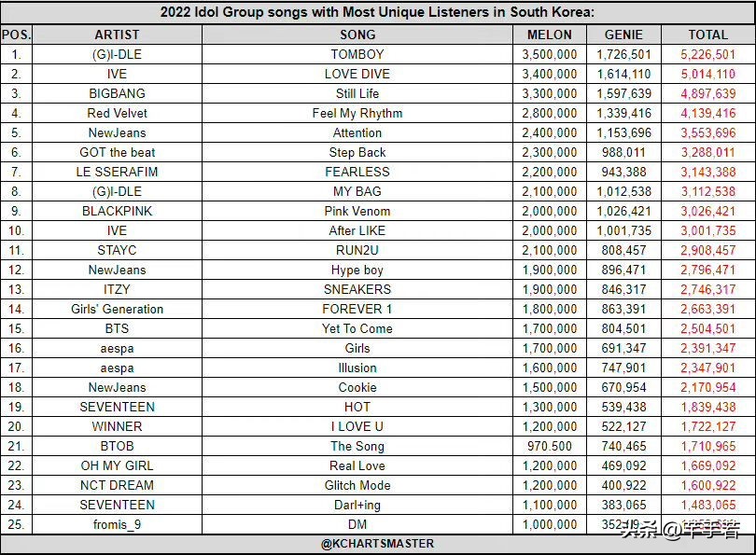This screenshot has width=756, height=555.
Task: Click the SONG column header
Action: pos(357,35)
